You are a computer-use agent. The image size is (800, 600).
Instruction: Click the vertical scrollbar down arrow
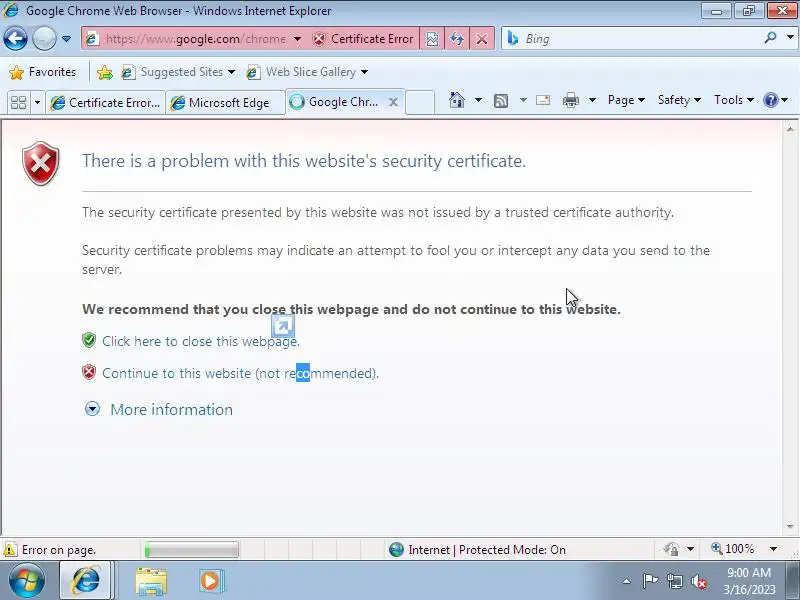(x=790, y=526)
